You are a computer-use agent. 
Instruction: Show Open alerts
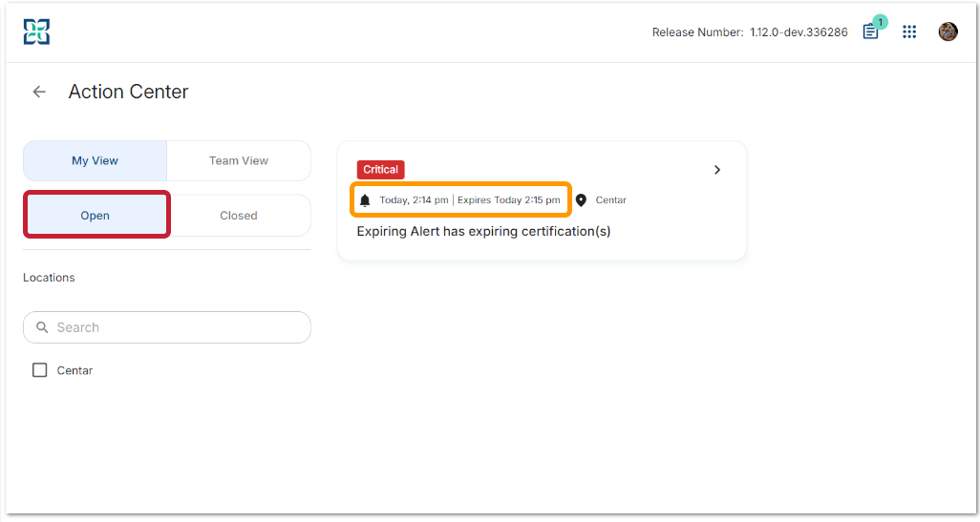click(x=96, y=216)
